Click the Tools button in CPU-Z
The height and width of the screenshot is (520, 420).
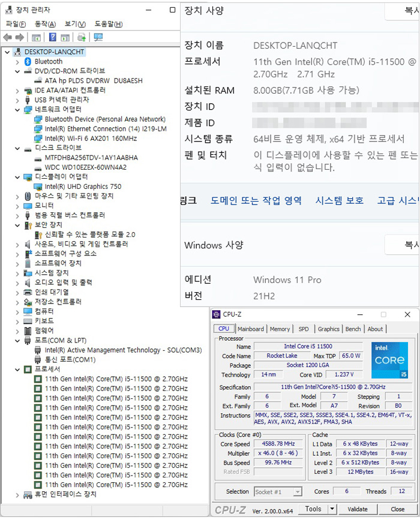(313, 509)
